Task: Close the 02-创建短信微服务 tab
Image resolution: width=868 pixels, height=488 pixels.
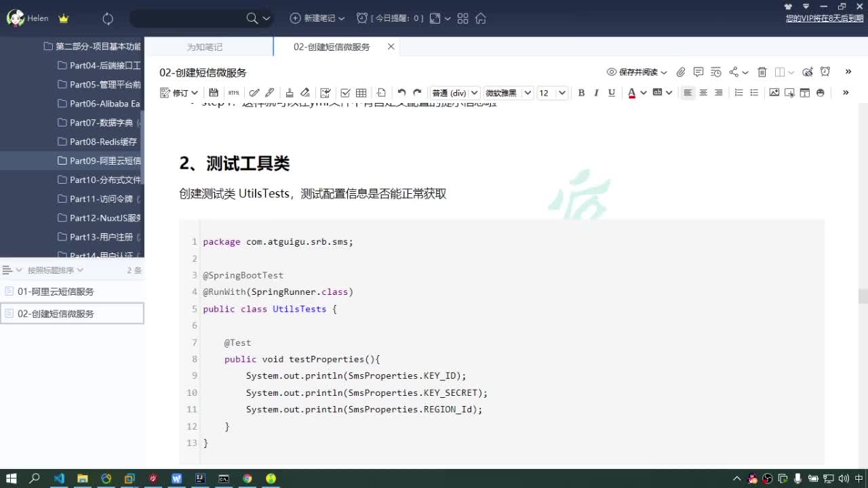Action: (x=391, y=47)
